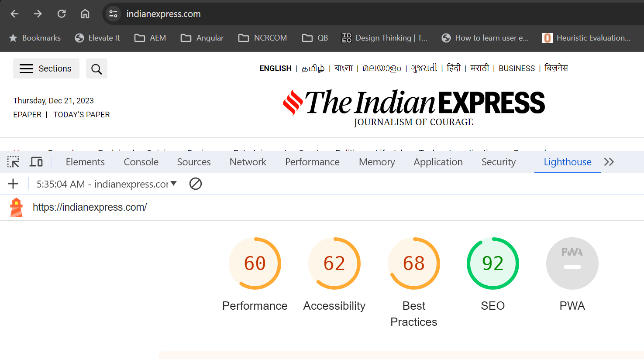Open the EPAPER link
Image resolution: width=644 pixels, height=359 pixels.
(27, 115)
